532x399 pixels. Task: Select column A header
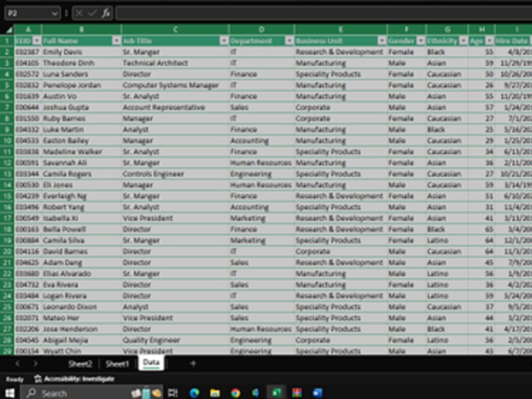[28, 29]
